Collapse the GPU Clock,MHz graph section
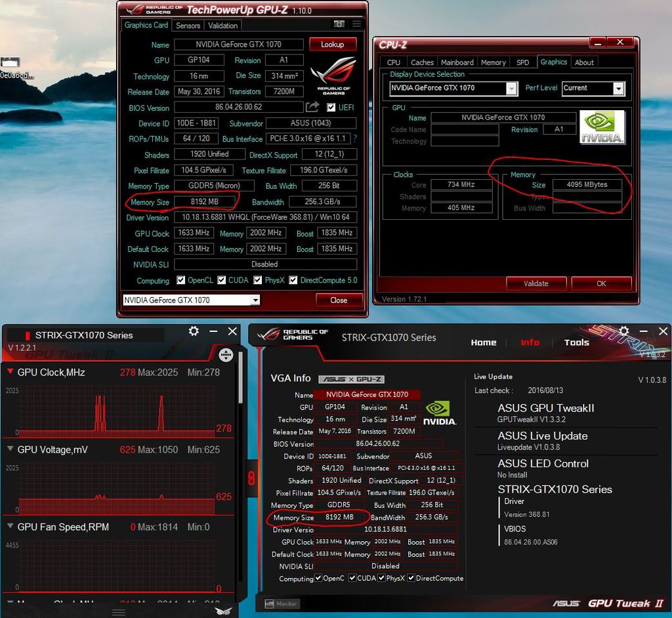Image resolution: width=672 pixels, height=618 pixels. 10,371
